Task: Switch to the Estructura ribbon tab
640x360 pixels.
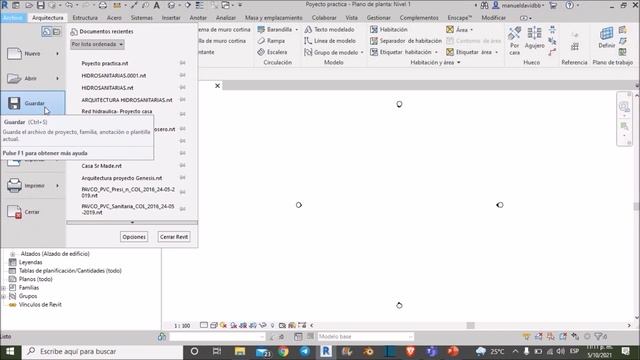Action: click(x=85, y=18)
